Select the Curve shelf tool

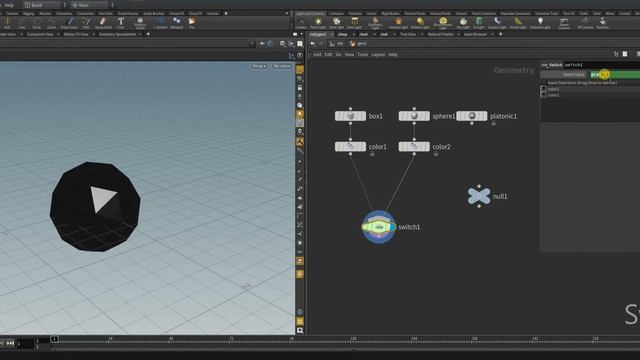coord(52,23)
